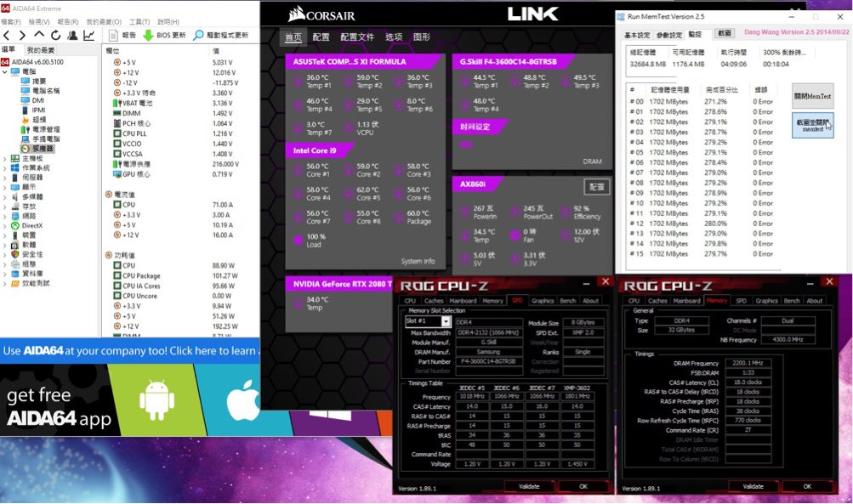The width and height of the screenshot is (853, 504).
Task: Switch to the 图形 tab in Corsair Link
Action: [422, 37]
